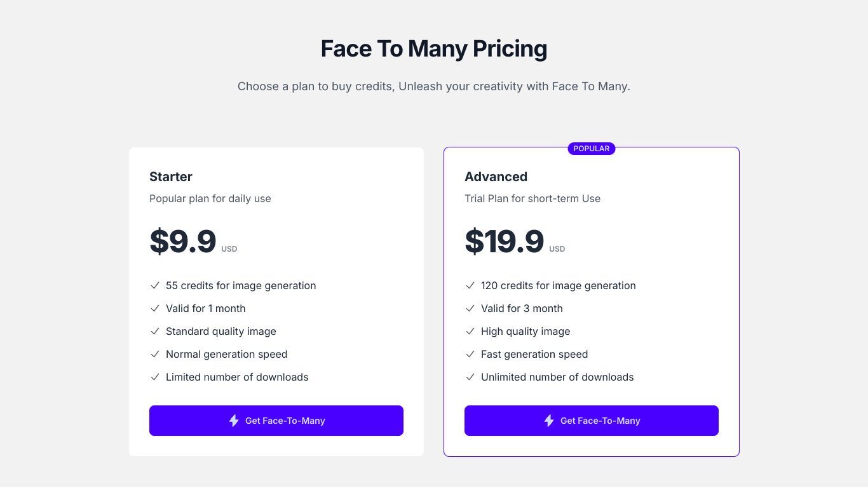Click checkmark beside Normal generation speed

click(154, 355)
